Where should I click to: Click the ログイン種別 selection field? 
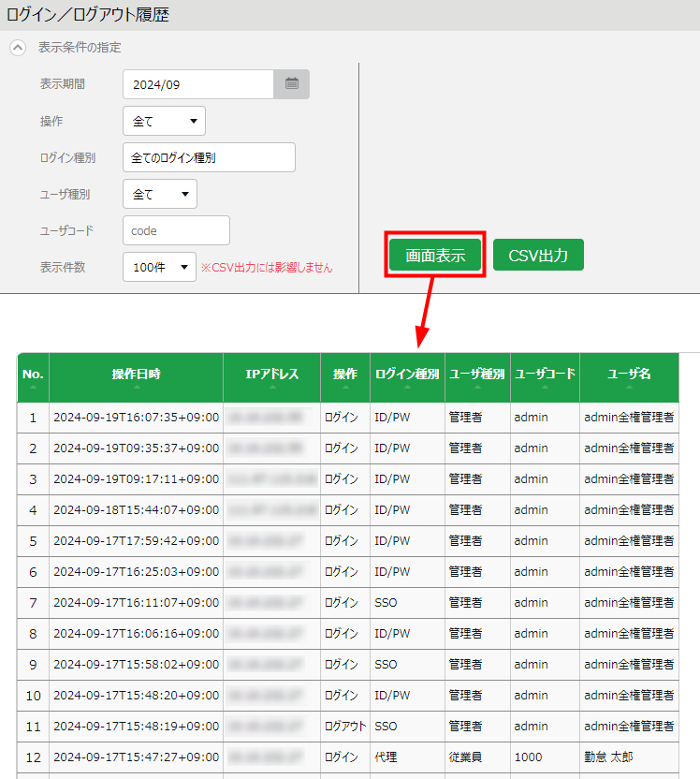[209, 157]
